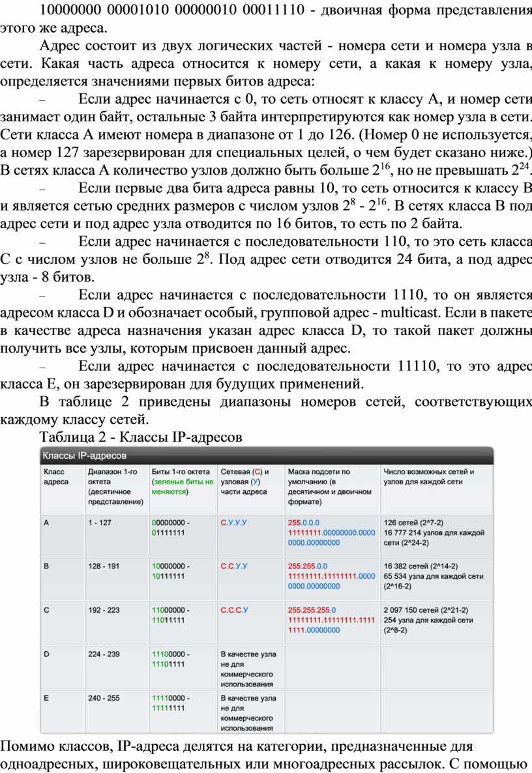
Task: Click the address parts value 'С.С.У.У'
Action: coord(233,566)
